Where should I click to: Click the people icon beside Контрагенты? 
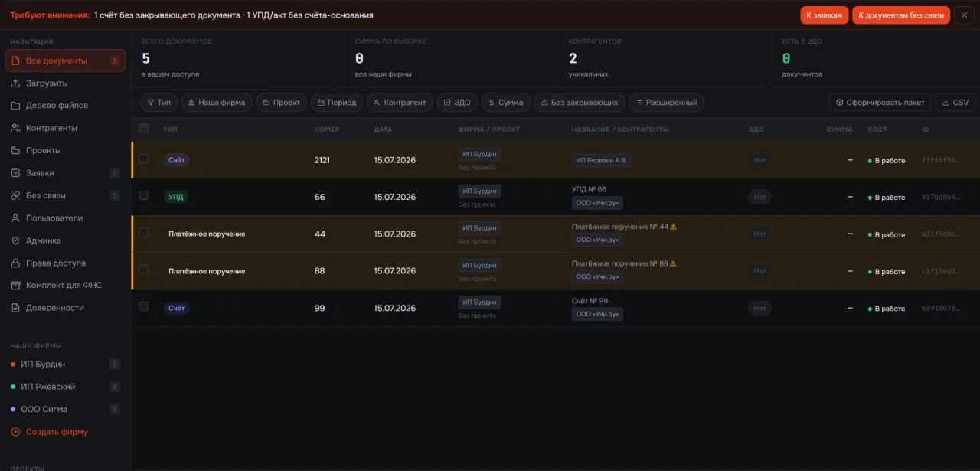tap(15, 128)
